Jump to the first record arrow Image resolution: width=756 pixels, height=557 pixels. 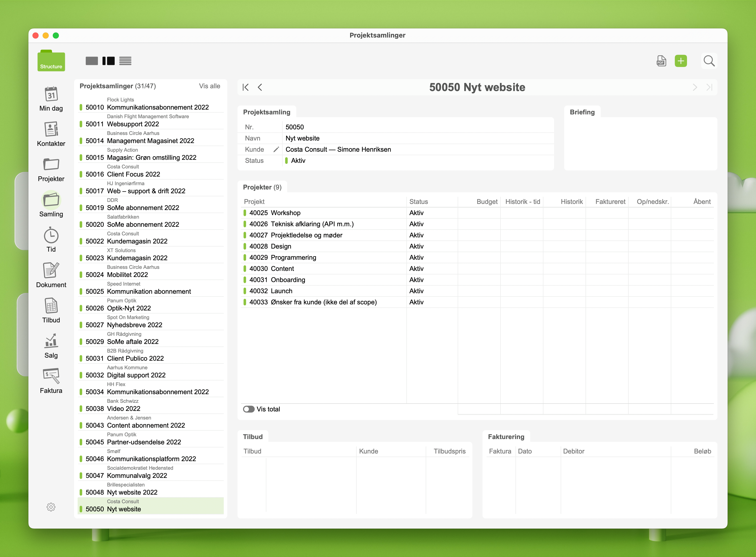[246, 87]
